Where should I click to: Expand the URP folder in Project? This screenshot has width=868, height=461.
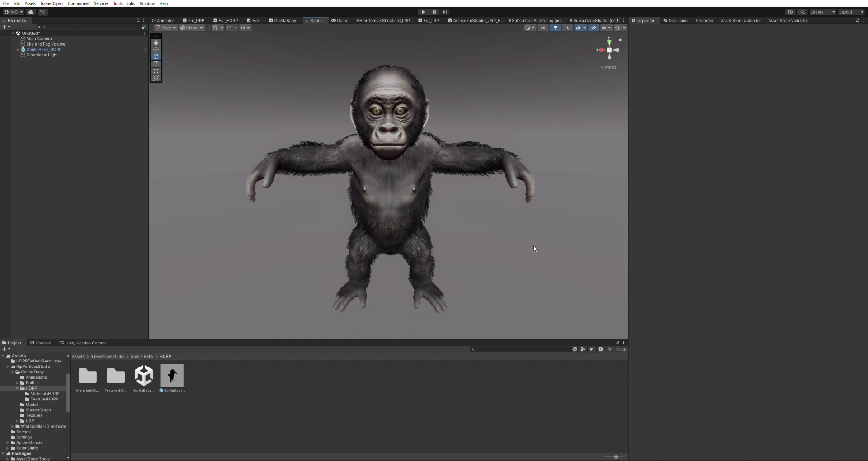point(17,421)
